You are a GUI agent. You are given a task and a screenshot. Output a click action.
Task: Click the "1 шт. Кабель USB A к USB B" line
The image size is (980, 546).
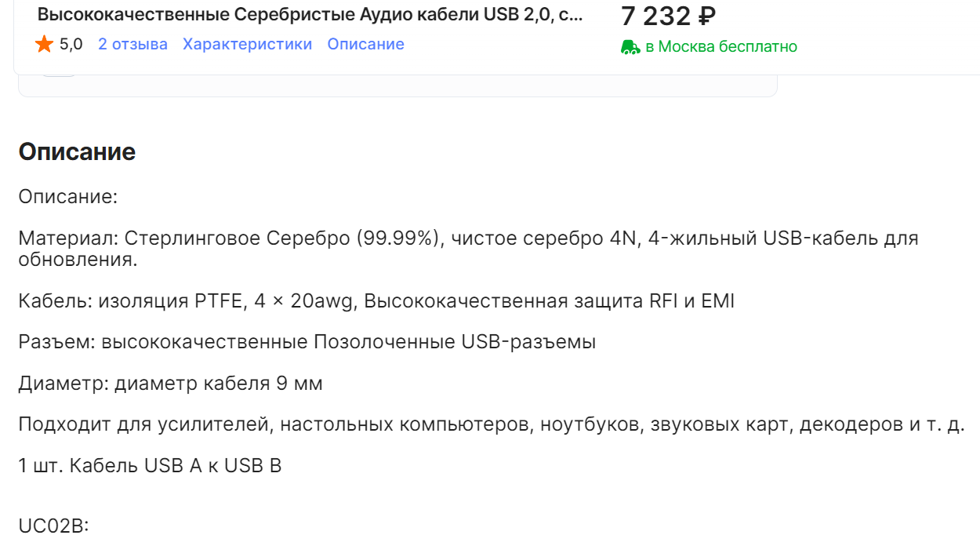pyautogui.click(x=150, y=466)
